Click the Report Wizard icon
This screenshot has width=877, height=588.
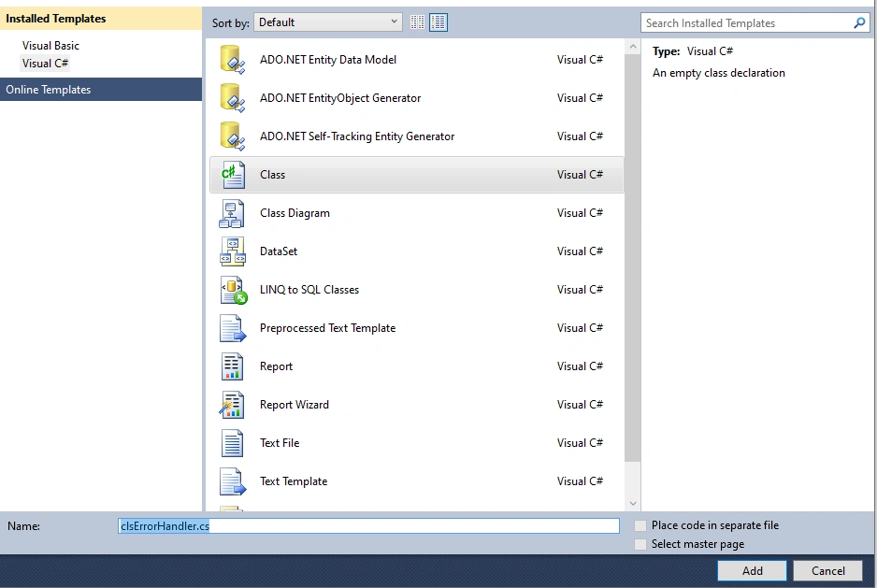click(x=232, y=405)
